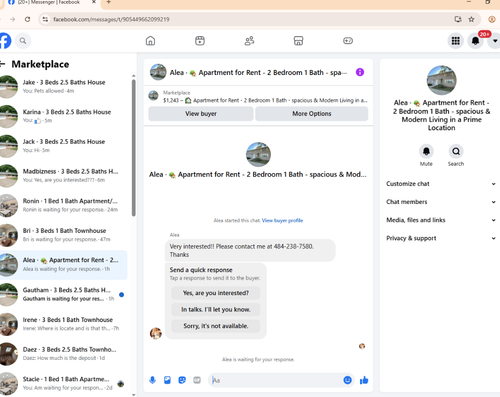Choose a GIF icon in composer
Image resolution: width=500 pixels, height=397 pixels.
pos(197,380)
